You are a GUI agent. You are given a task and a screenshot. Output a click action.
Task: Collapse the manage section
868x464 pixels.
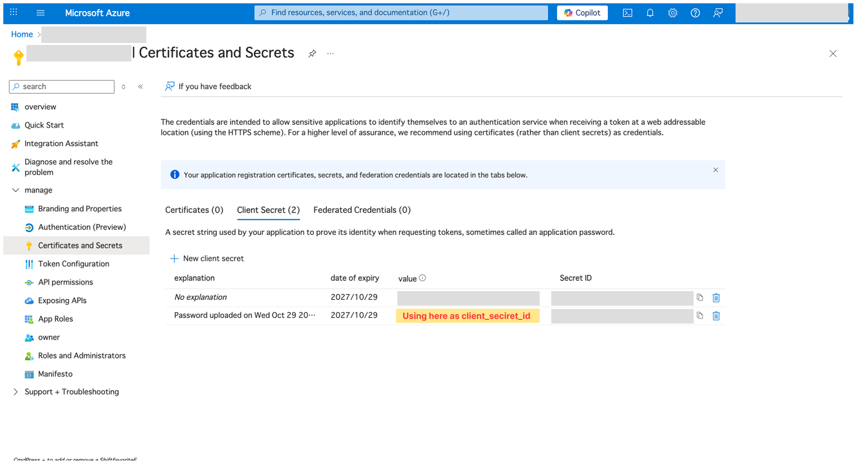(16, 190)
